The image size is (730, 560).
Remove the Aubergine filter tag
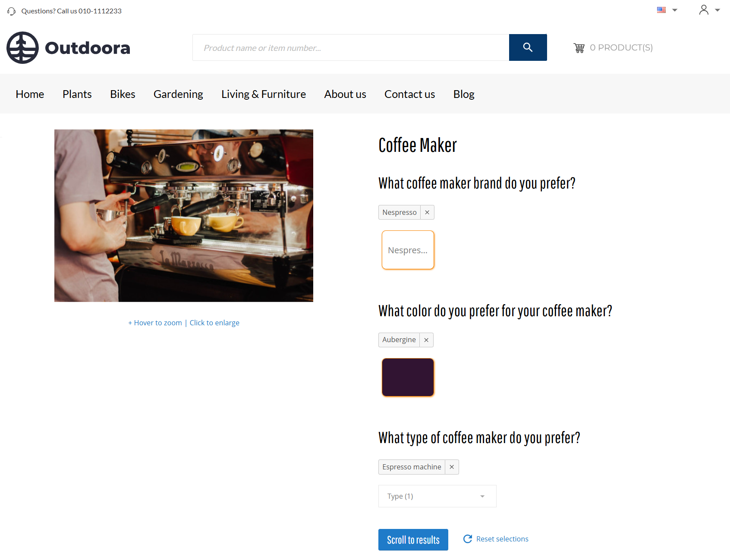click(426, 340)
